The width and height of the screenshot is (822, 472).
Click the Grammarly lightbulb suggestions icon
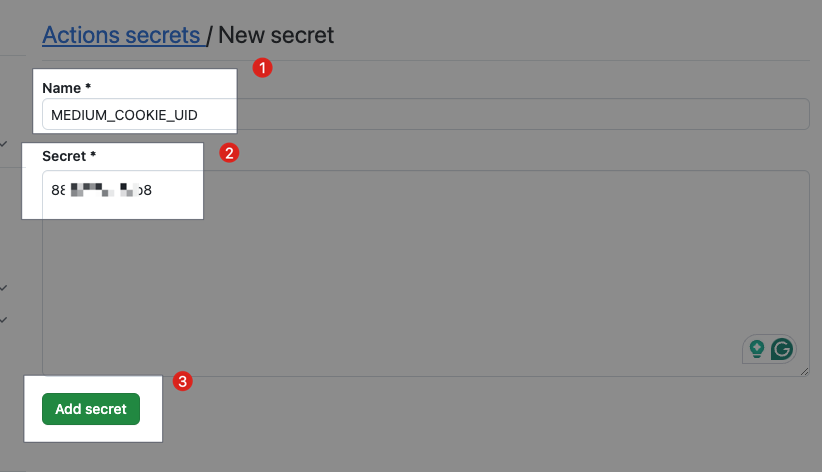757,349
